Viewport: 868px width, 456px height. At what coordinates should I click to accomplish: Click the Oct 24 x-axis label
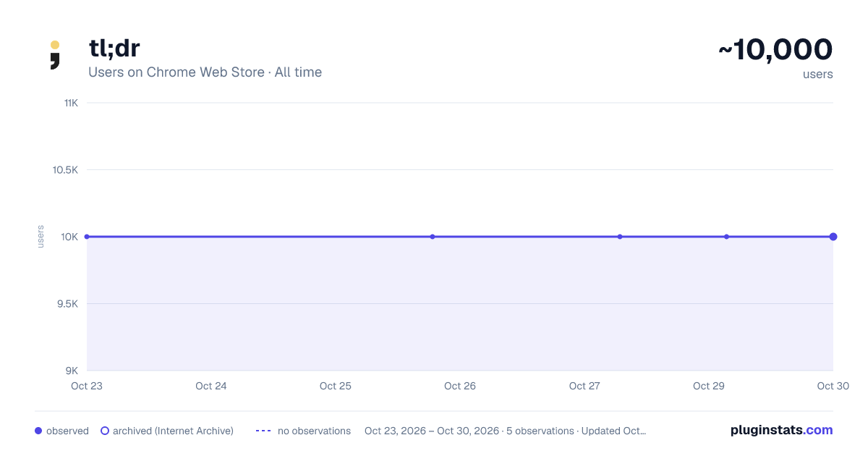[x=211, y=386]
